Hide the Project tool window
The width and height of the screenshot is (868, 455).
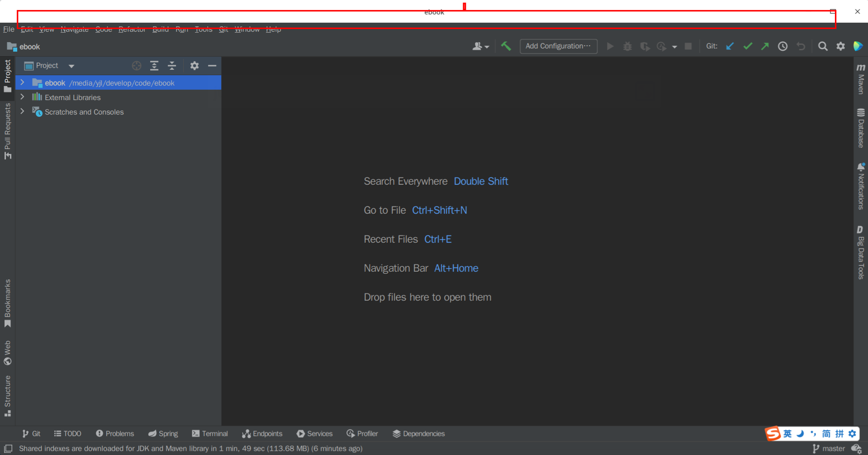pyautogui.click(x=212, y=66)
